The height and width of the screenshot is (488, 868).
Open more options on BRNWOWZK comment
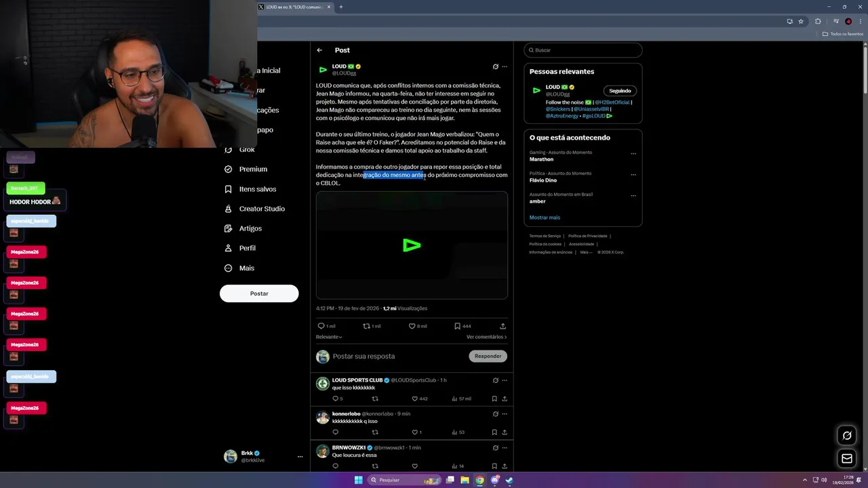504,447
